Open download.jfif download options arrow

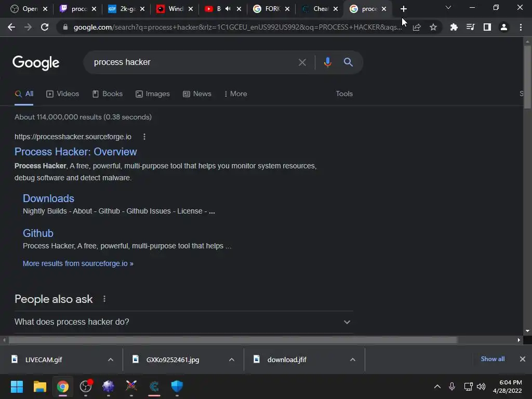click(353, 360)
